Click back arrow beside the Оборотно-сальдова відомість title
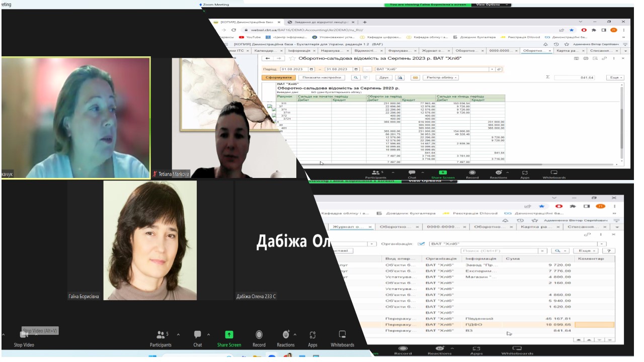This screenshot has width=644, height=362. pyautogui.click(x=268, y=58)
